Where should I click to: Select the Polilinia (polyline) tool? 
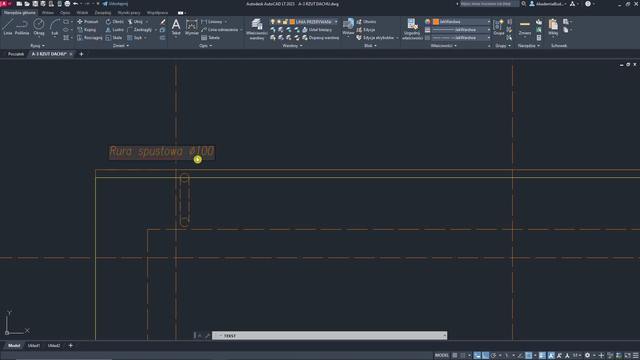(x=22, y=27)
